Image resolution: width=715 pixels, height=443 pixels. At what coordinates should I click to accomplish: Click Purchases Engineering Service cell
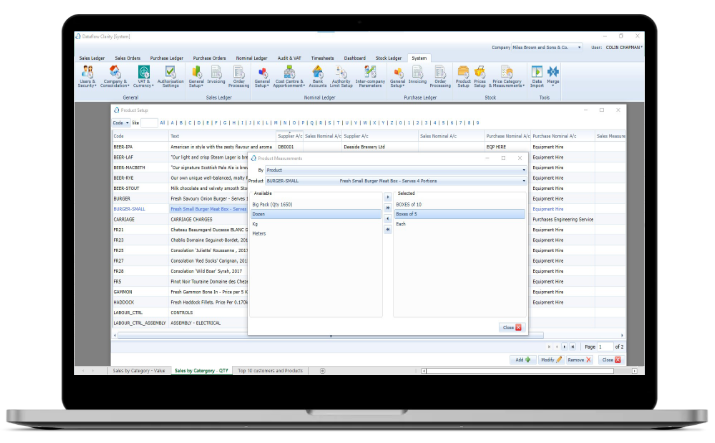[x=563, y=220]
